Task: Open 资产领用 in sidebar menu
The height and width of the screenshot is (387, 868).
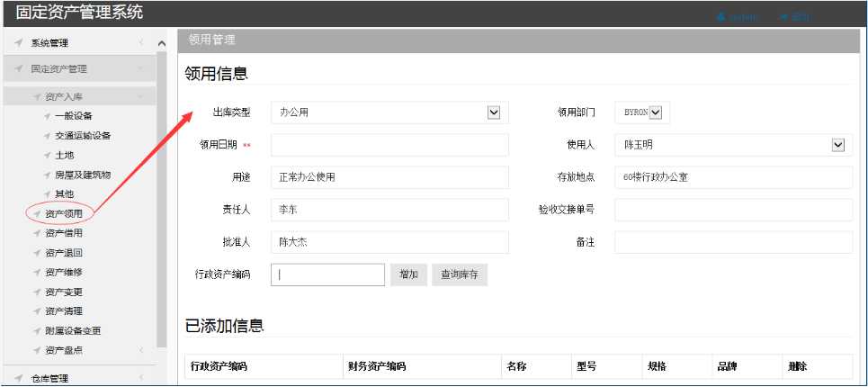Action: (63, 214)
